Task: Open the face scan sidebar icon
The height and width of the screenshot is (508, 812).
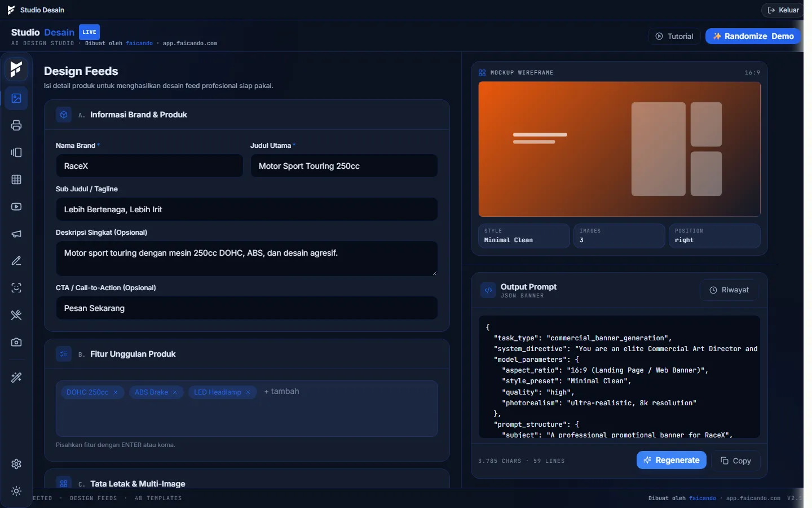Action: pos(16,288)
